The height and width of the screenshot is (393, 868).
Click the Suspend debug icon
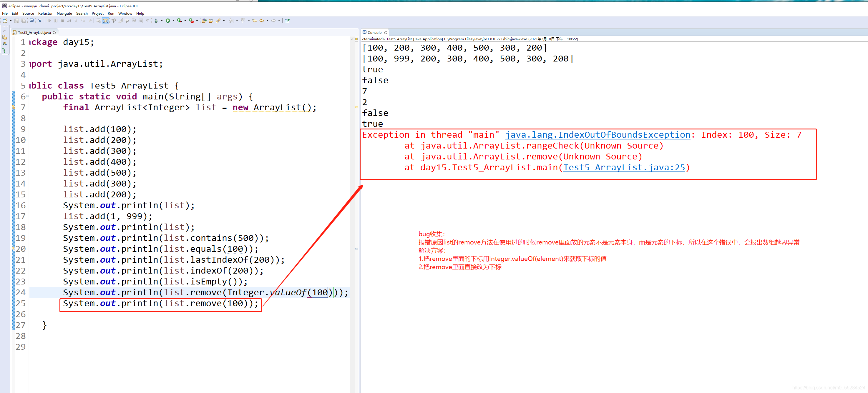point(56,21)
